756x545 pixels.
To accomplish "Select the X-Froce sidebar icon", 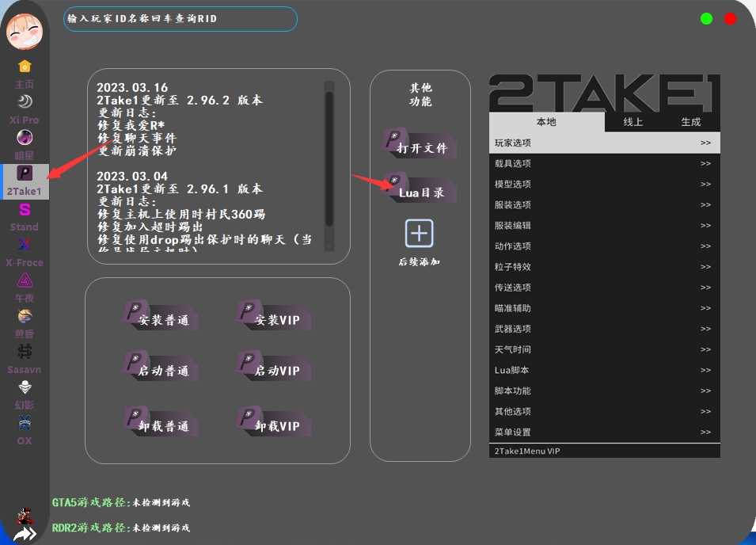I will [25, 245].
